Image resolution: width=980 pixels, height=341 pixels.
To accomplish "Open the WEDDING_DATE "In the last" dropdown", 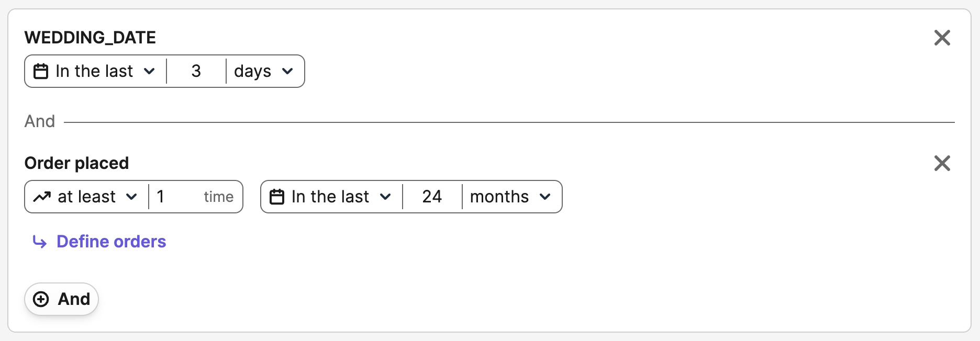I will point(95,71).
